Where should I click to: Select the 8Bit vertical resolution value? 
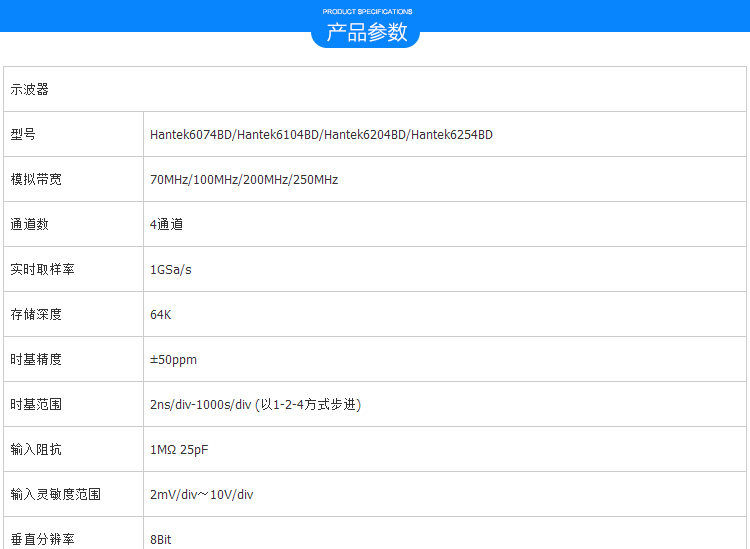(x=161, y=539)
